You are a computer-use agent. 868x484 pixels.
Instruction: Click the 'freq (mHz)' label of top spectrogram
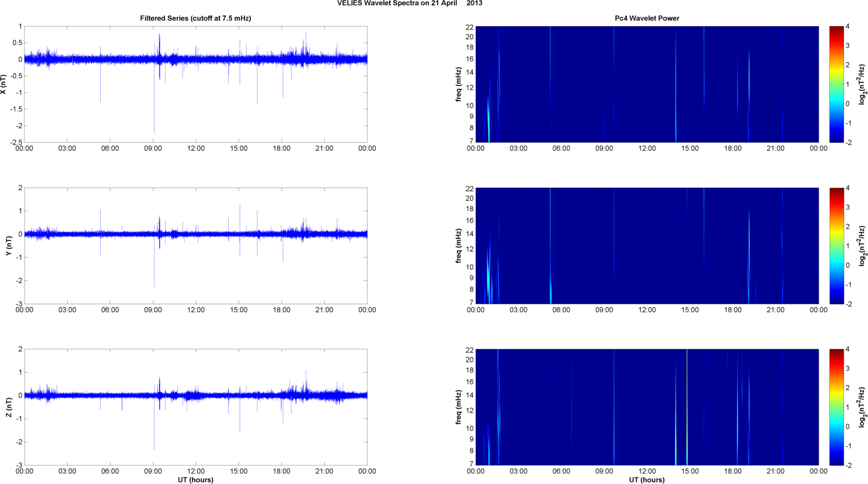[x=458, y=84]
